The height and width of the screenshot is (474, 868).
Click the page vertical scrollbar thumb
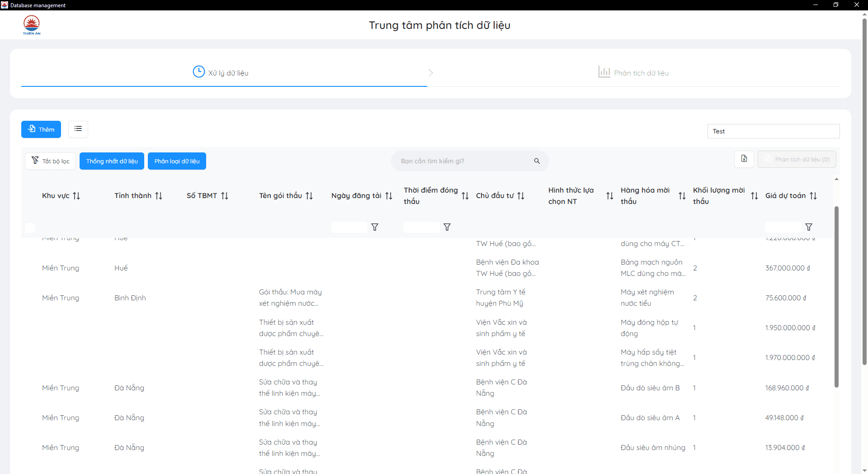coord(864,191)
